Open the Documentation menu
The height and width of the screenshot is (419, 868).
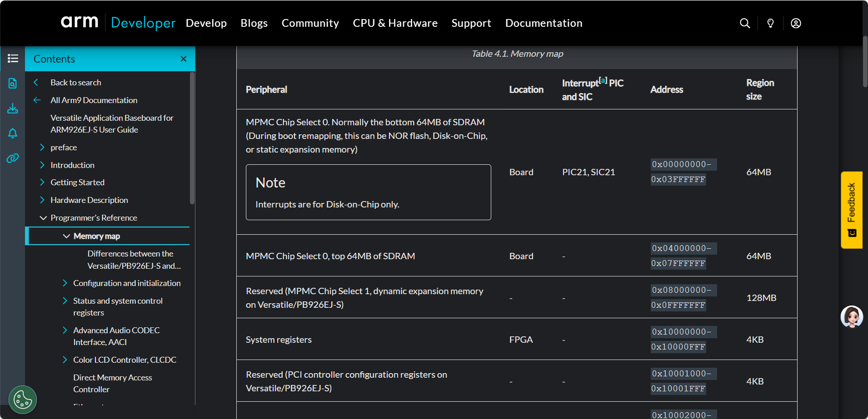(x=544, y=23)
